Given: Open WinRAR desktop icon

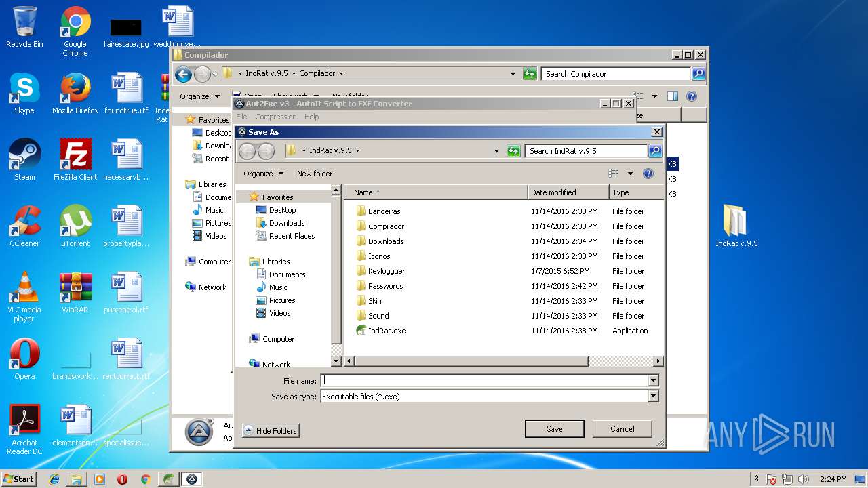Looking at the screenshot, I should click(75, 293).
